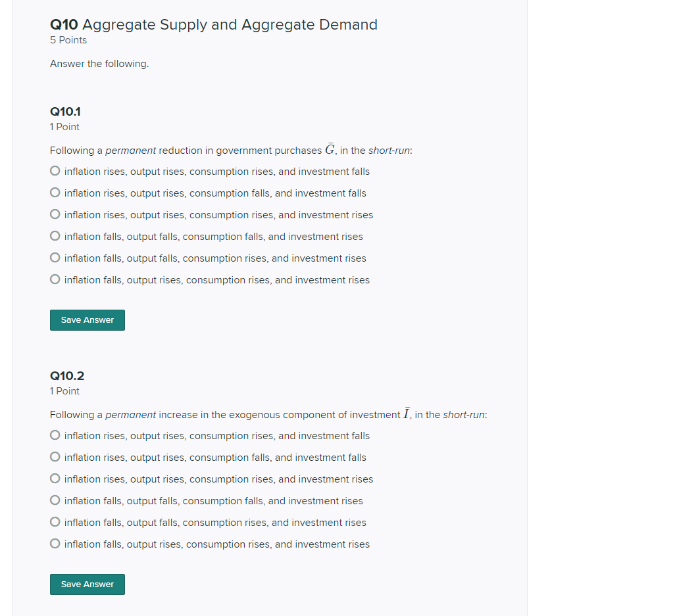Screen dimensions: 700x616
Task: Pick "inflation falls, output falls, consumption falls, and investment rises" for Q10.2
Action: 55,500
